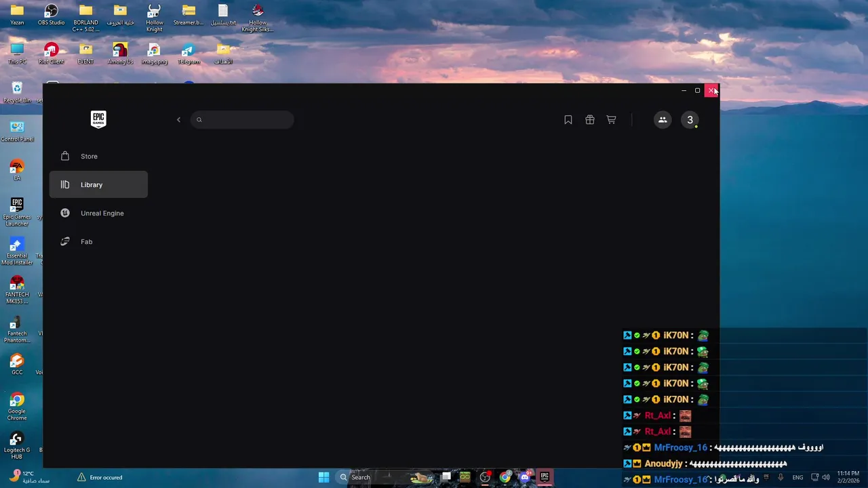The image size is (868, 488).
Task: Click the Epic Games logo in the sidebar
Action: coord(98,119)
